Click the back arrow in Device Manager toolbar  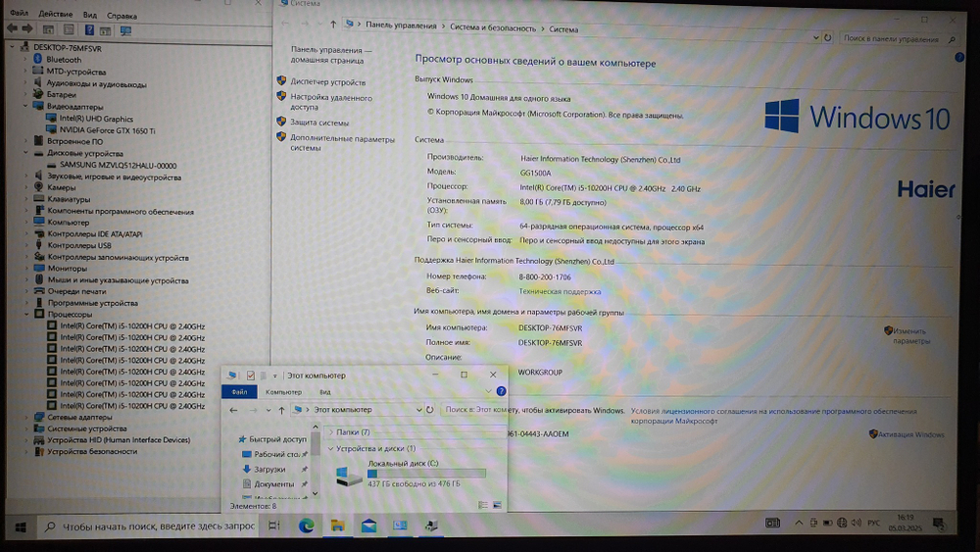[x=12, y=28]
